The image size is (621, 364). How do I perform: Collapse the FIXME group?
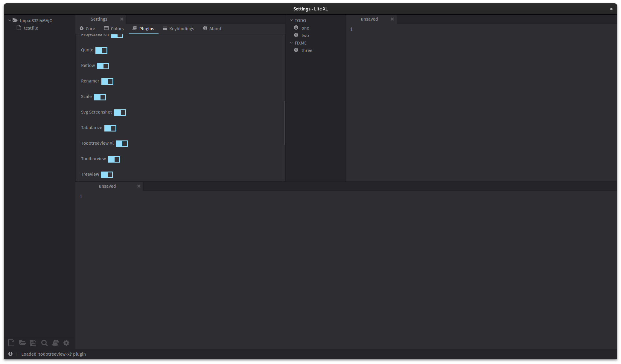291,43
